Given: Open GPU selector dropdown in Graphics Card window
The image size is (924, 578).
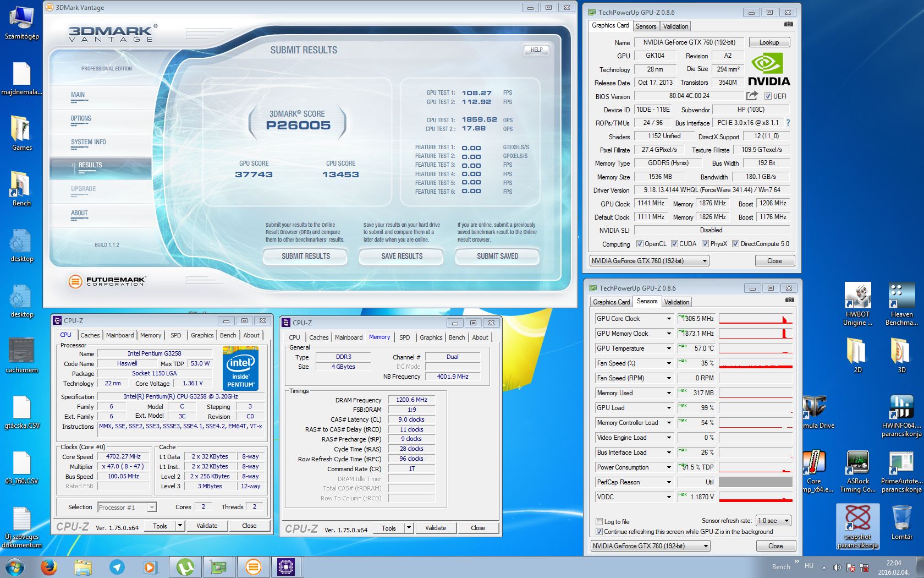Looking at the screenshot, I should pyautogui.click(x=649, y=261).
